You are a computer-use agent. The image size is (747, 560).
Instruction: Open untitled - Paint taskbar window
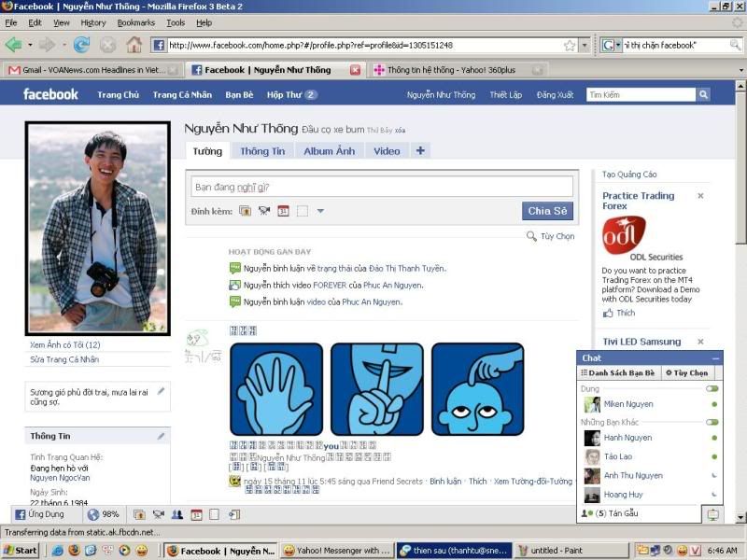click(571, 551)
